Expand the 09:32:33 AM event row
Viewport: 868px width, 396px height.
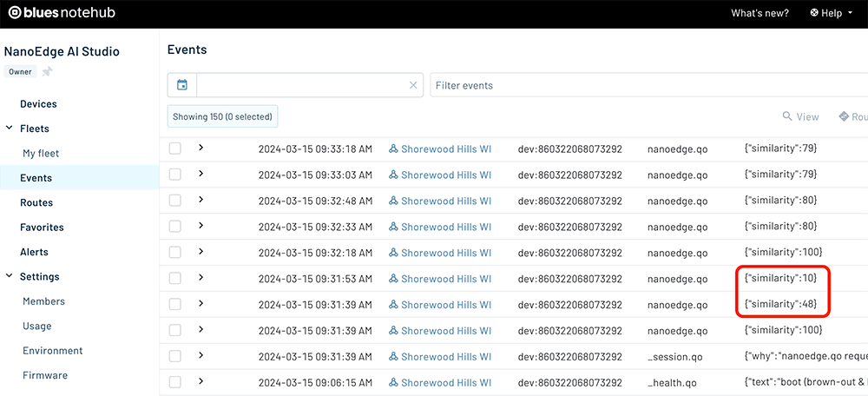[x=201, y=226]
